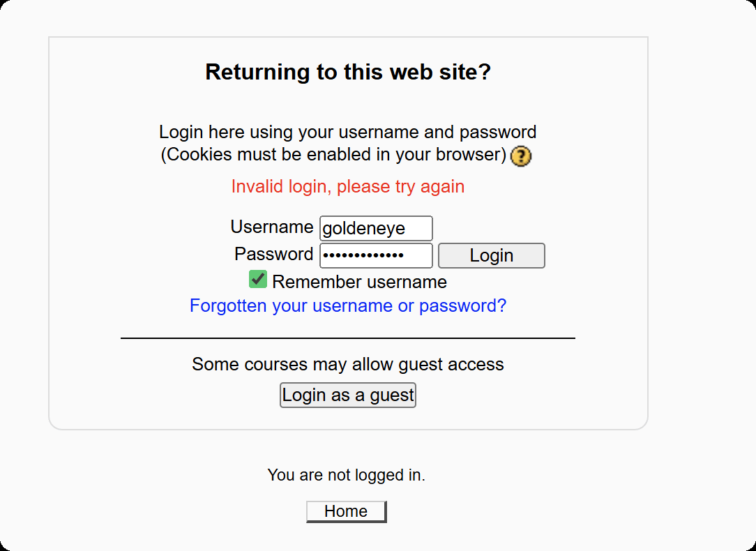Open Forgotten your username or password link
Image resolution: width=756 pixels, height=551 pixels.
point(348,305)
